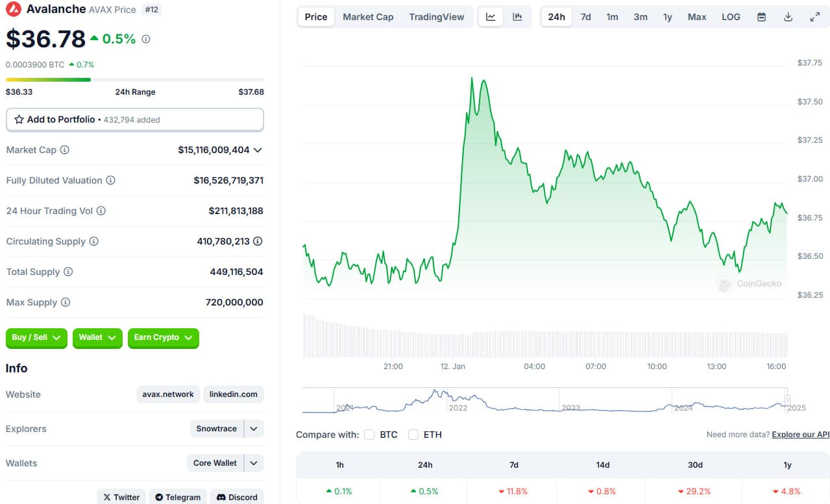Viewport: 830px width, 504px height.
Task: Select the 3m timeframe
Action: (x=641, y=17)
